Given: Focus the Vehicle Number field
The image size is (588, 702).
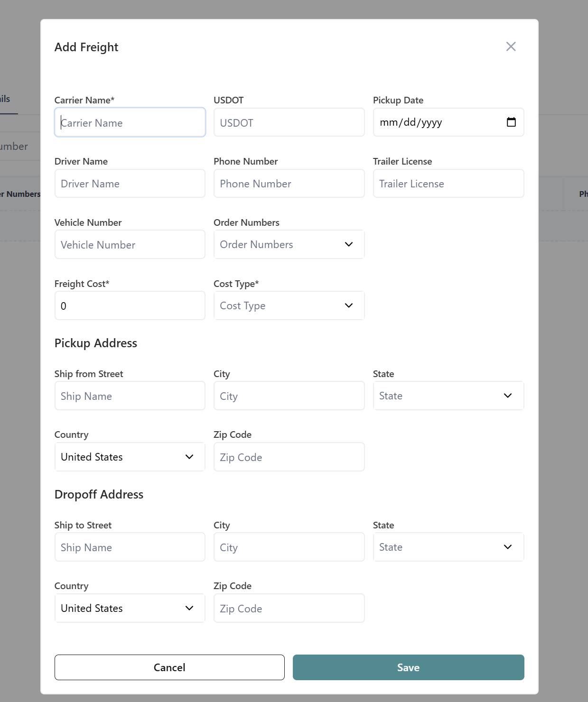Looking at the screenshot, I should (130, 244).
